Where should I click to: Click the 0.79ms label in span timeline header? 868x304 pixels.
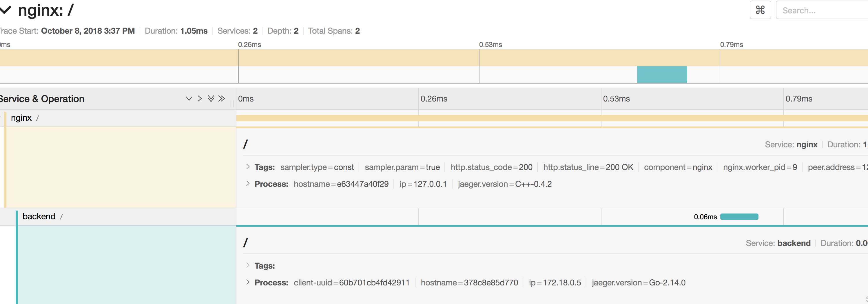(799, 99)
